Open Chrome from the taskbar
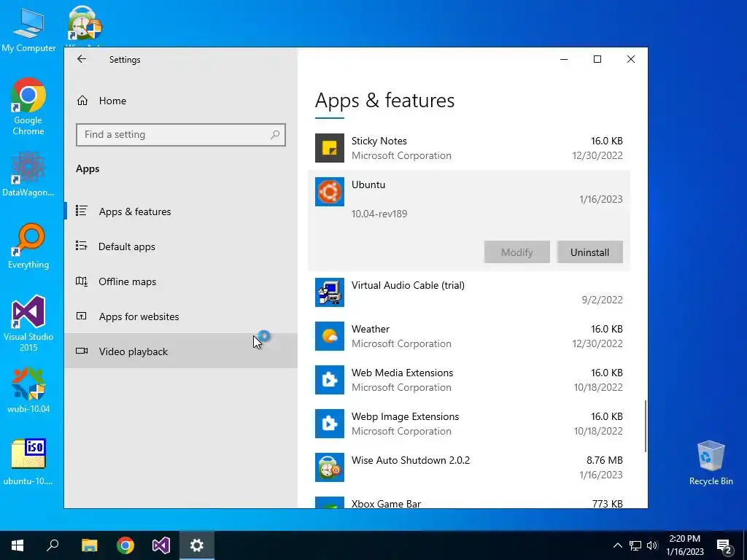 pyautogui.click(x=125, y=545)
